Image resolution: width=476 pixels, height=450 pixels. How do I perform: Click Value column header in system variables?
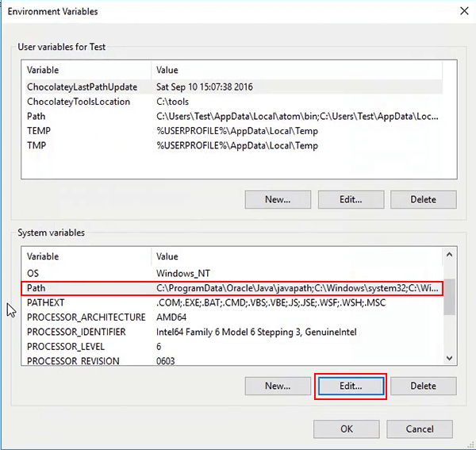pos(297,256)
